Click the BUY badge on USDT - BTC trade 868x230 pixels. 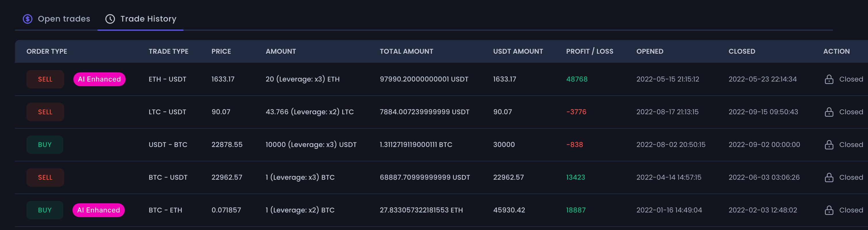click(45, 145)
